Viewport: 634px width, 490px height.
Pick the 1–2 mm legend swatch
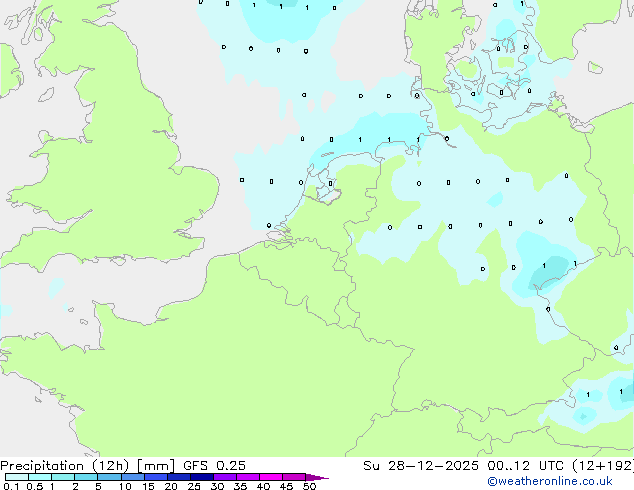(63, 477)
